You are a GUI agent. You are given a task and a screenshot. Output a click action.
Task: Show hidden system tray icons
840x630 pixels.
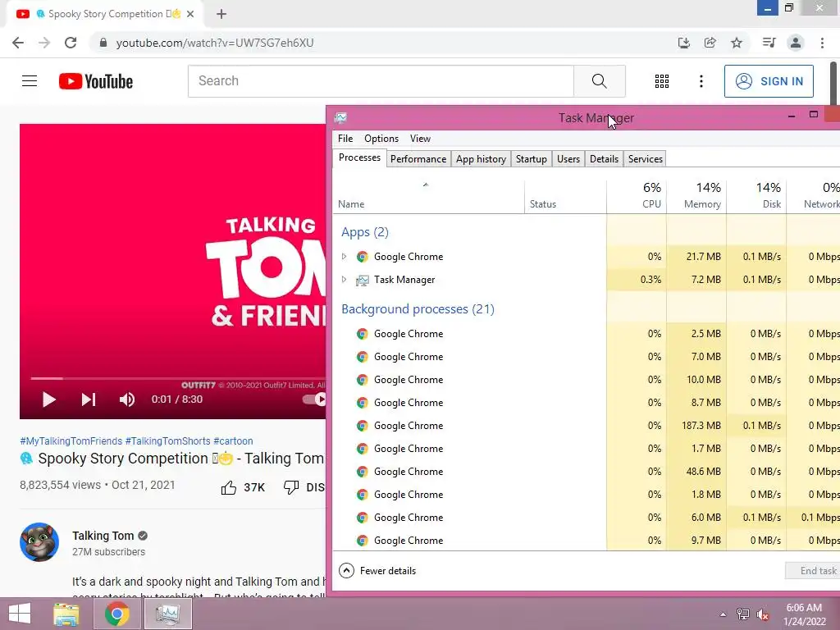723,614
